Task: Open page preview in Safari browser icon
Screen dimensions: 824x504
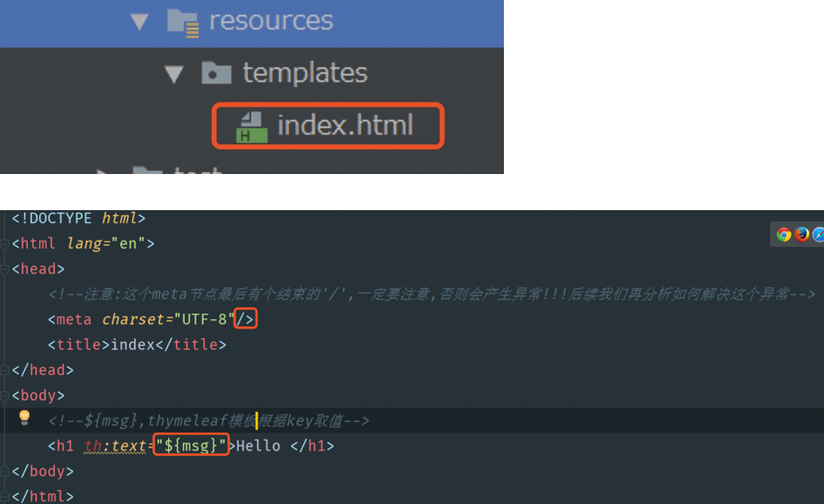Action: (x=818, y=235)
